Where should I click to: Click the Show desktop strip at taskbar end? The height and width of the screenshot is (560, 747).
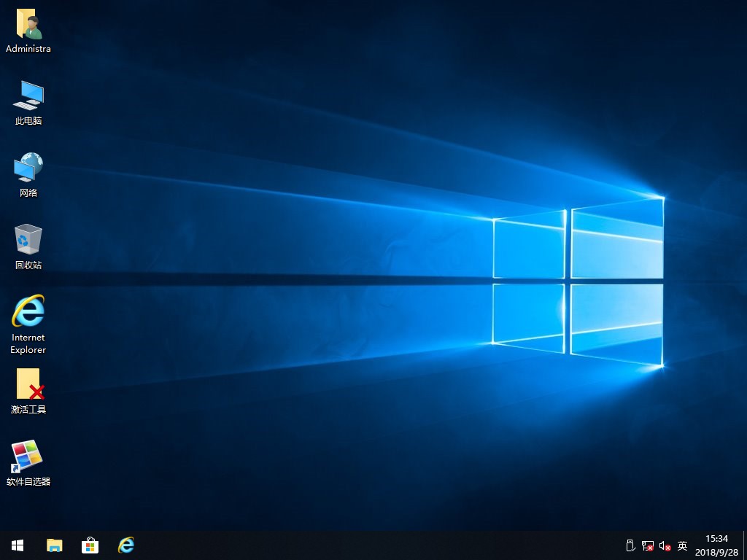pyautogui.click(x=745, y=545)
